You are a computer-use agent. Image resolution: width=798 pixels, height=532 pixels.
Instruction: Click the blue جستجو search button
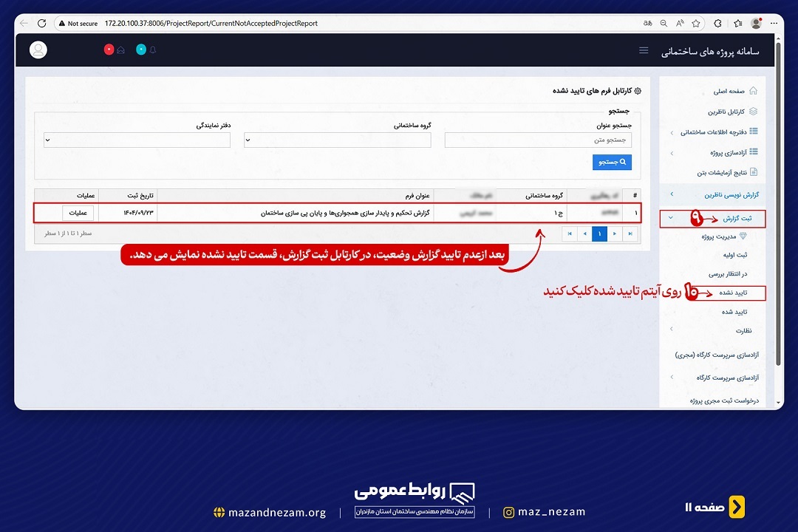pyautogui.click(x=612, y=162)
